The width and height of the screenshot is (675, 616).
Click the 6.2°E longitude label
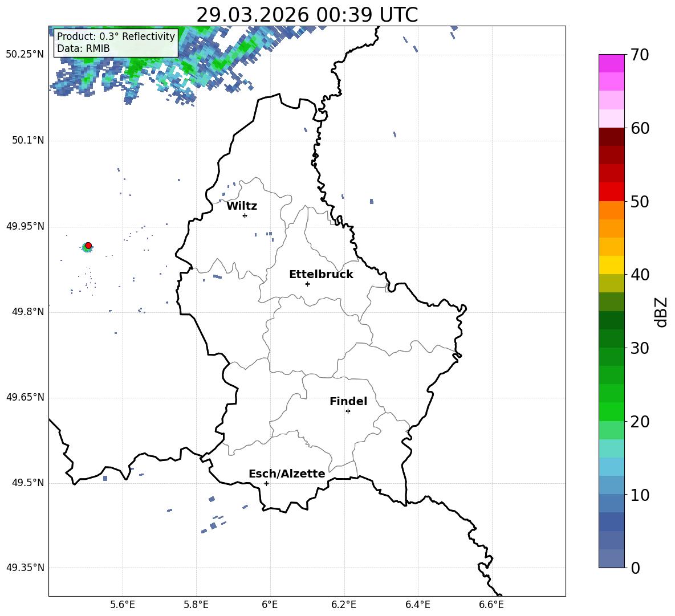pyautogui.click(x=344, y=605)
